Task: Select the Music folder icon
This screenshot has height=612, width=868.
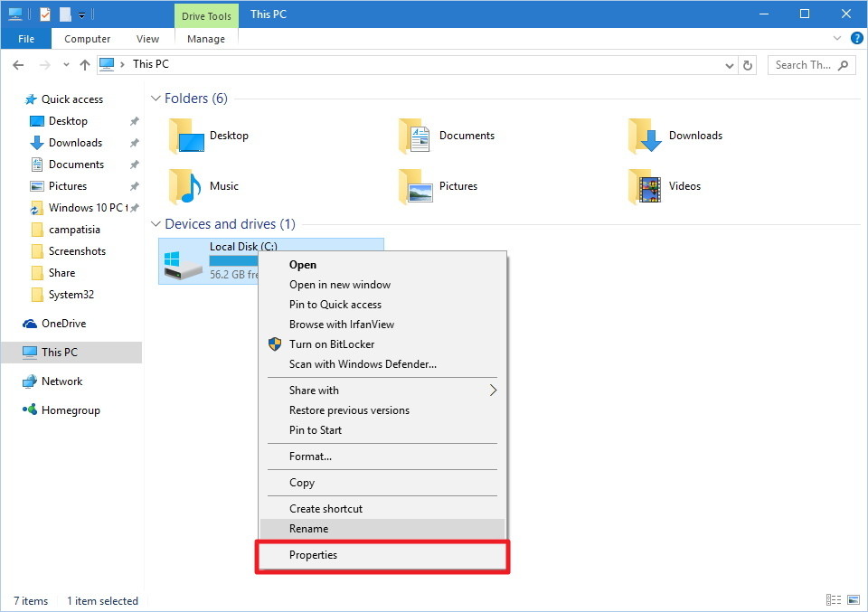Action: tap(186, 186)
